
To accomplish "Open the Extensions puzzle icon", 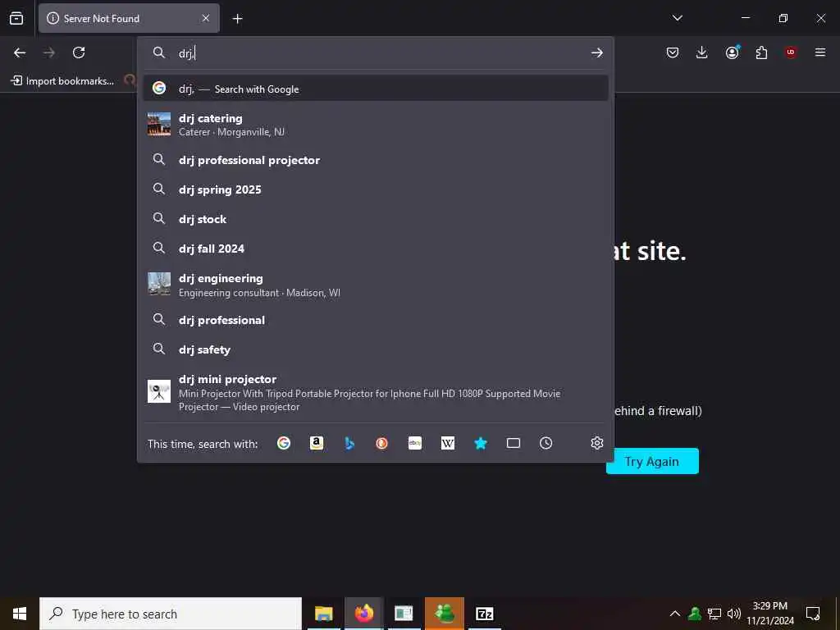I will point(761,52).
